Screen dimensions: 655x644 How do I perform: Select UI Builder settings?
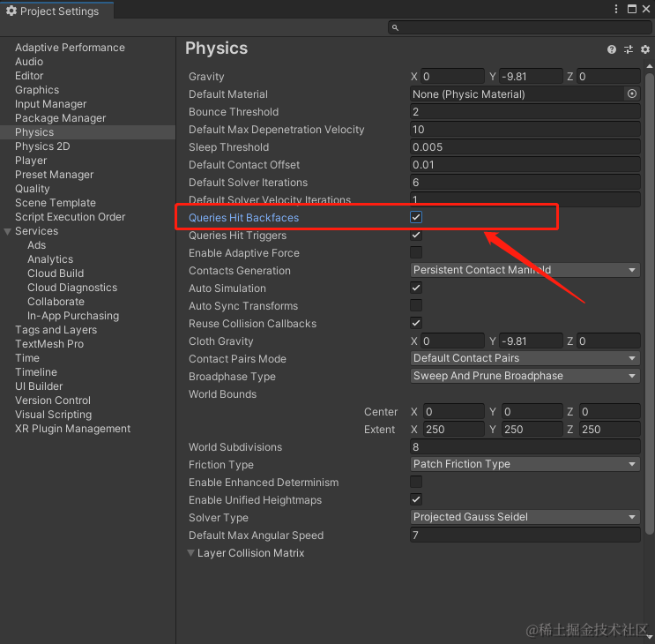[x=39, y=386]
